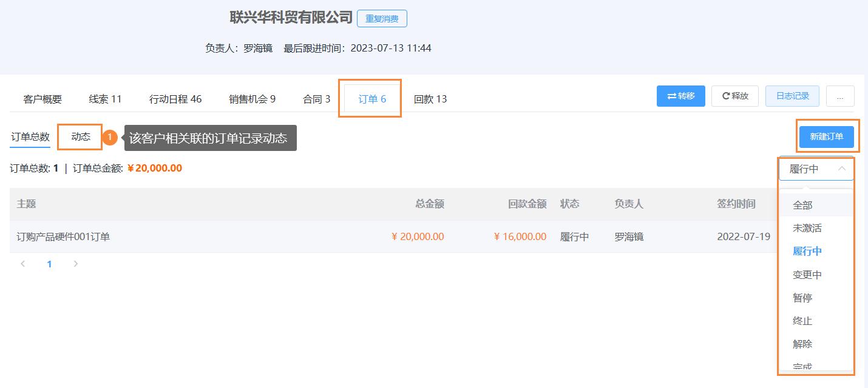Image resolution: width=868 pixels, height=388 pixels.
Task: Click the 释放 release button
Action: point(735,96)
